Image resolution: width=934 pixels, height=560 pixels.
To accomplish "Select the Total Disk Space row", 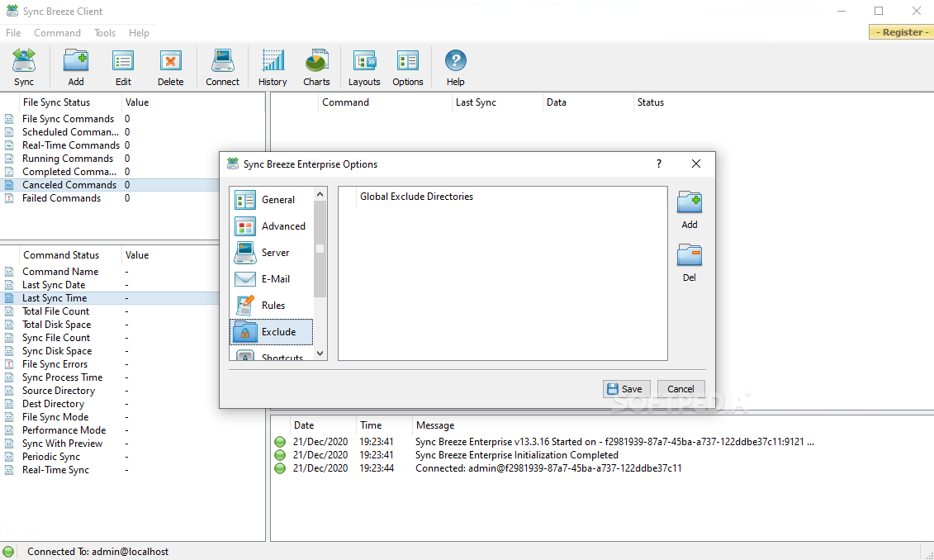I will (111, 325).
